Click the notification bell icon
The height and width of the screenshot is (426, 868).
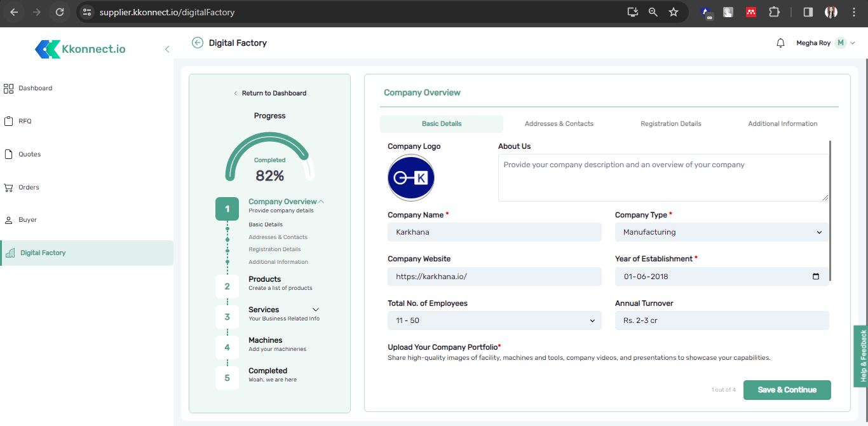[780, 43]
